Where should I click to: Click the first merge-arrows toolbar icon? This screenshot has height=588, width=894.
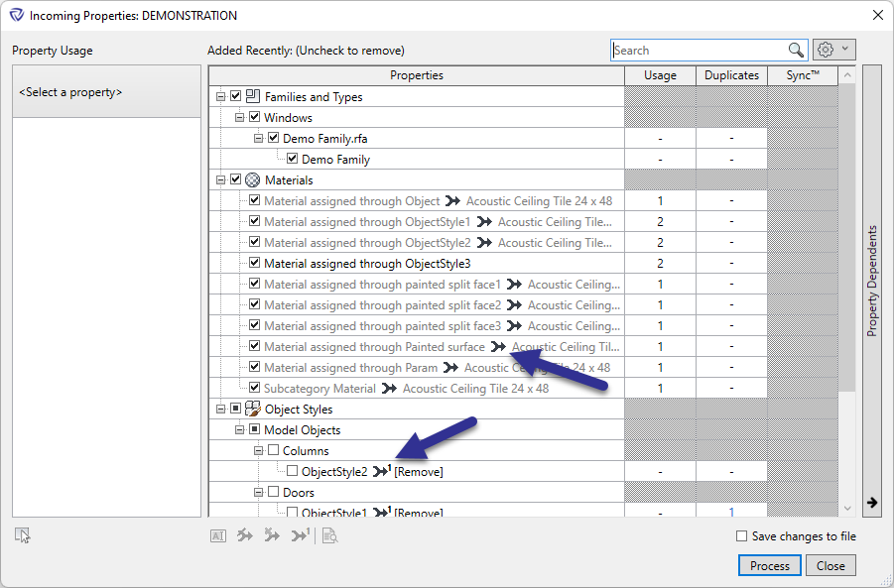tap(245, 535)
